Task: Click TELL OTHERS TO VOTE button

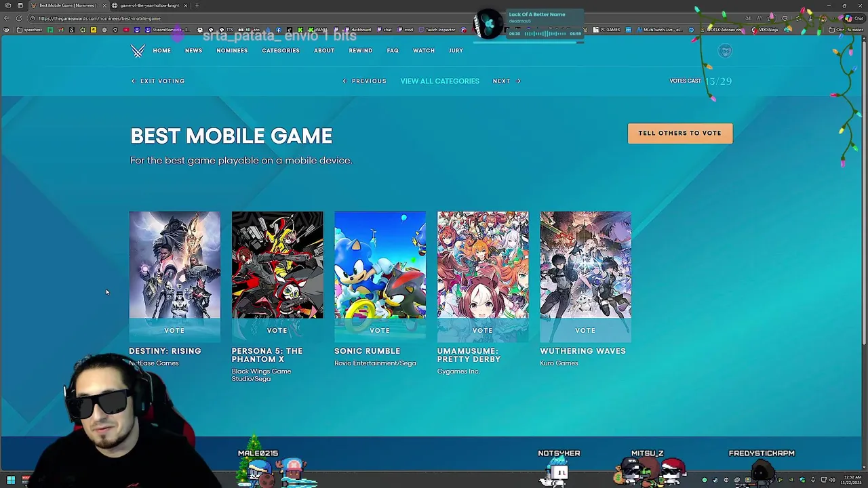Action: pyautogui.click(x=680, y=133)
